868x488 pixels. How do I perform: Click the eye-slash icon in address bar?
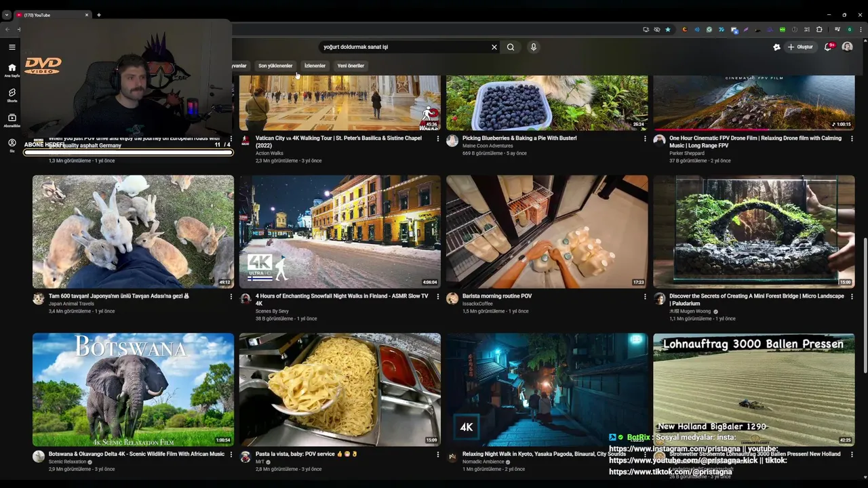[x=657, y=29]
